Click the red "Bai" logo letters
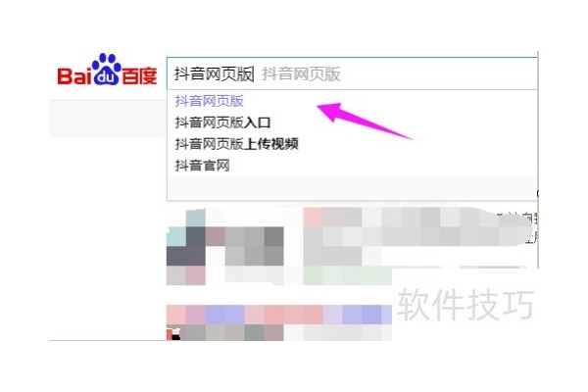This screenshot has height=392, width=588. point(75,75)
